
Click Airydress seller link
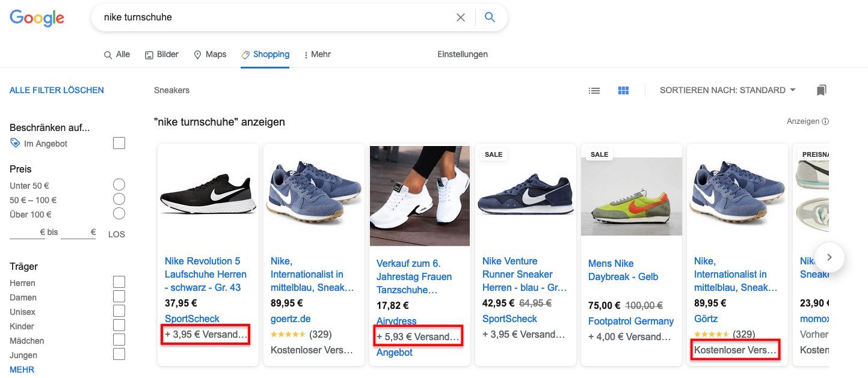tap(396, 321)
